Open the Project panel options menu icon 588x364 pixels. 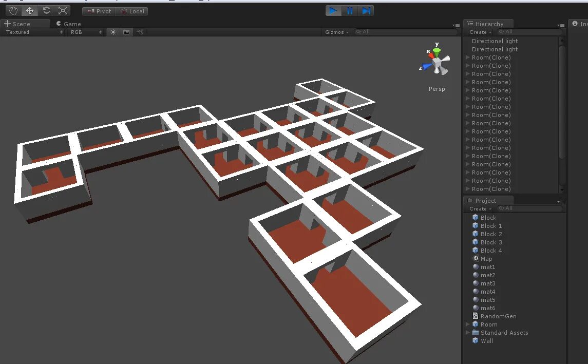point(561,202)
